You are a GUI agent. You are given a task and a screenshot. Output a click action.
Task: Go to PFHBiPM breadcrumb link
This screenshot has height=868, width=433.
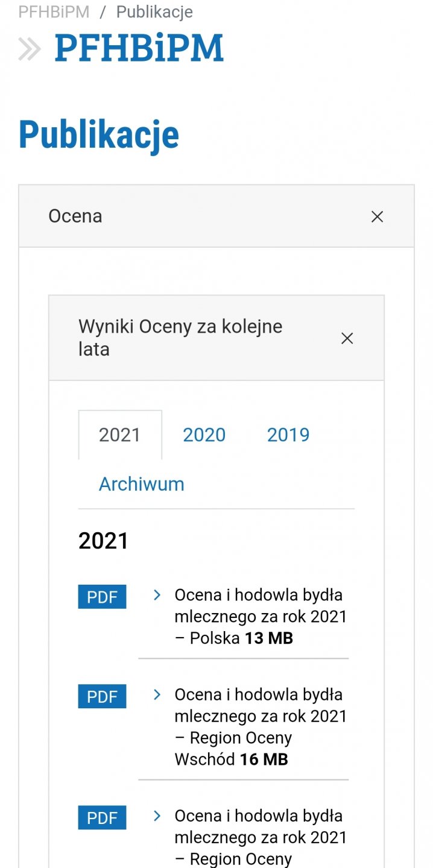[54, 11]
